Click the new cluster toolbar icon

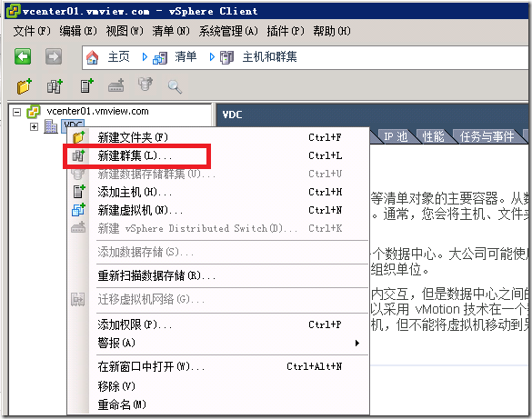[55, 86]
